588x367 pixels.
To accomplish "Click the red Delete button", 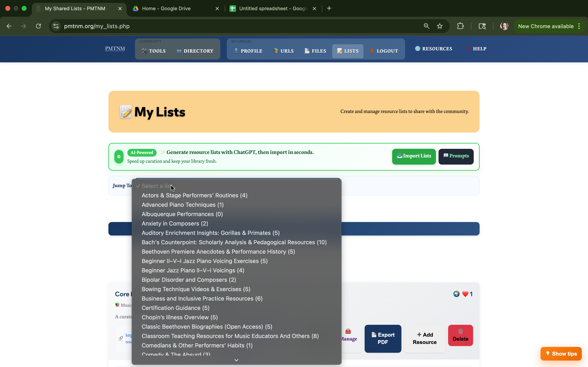I will click(460, 335).
